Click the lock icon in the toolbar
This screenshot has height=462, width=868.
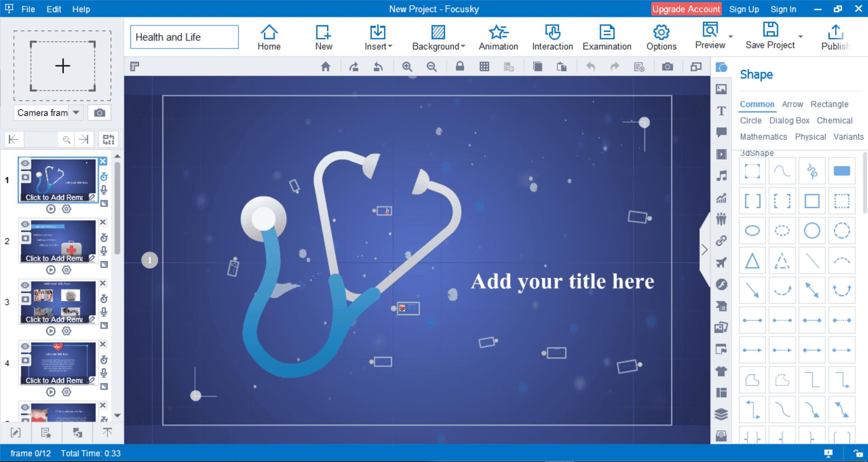coord(460,66)
